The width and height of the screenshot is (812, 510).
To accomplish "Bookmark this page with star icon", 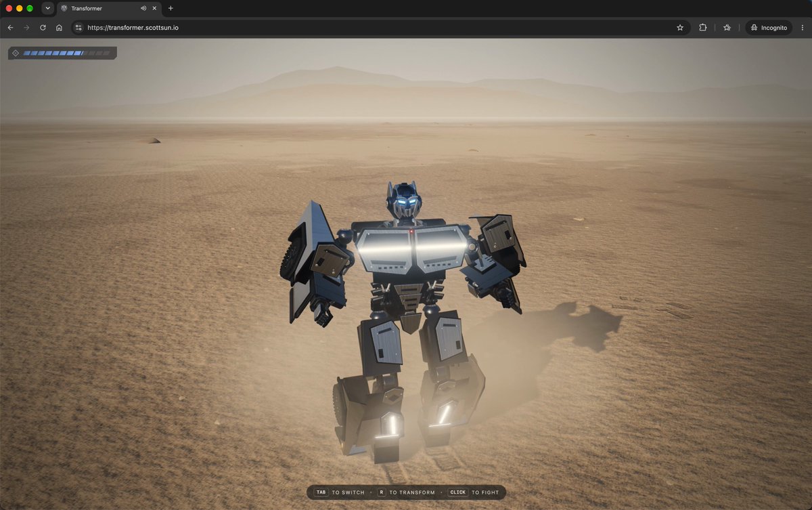I will click(x=680, y=28).
